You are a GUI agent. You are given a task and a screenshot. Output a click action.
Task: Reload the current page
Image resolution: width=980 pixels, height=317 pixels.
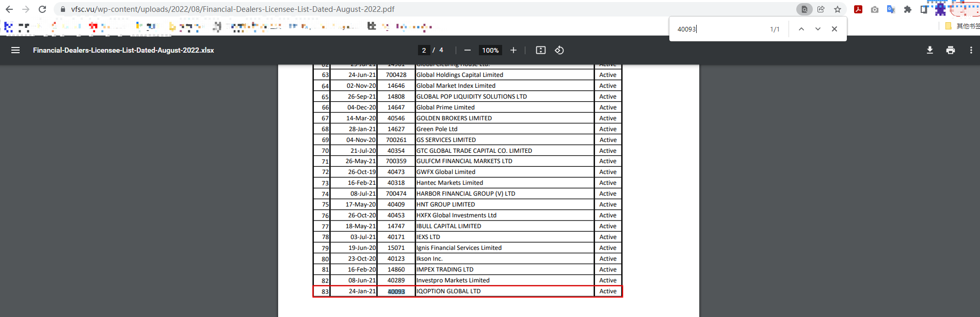point(42,9)
